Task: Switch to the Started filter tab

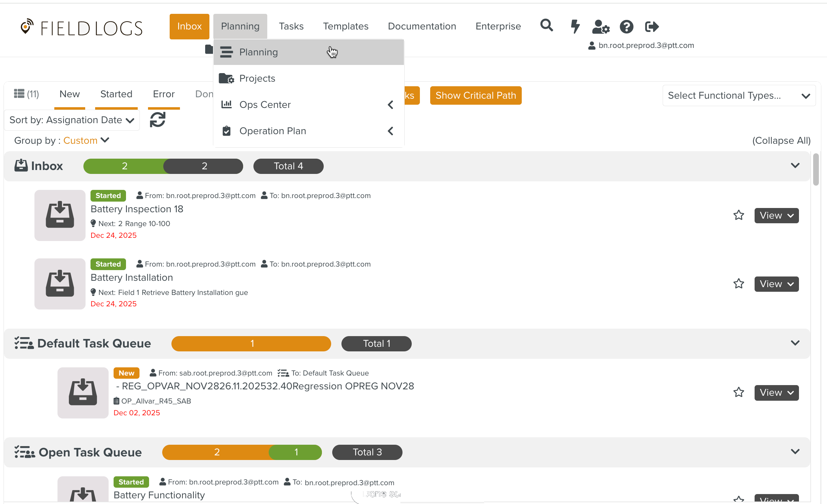Action: (116, 94)
